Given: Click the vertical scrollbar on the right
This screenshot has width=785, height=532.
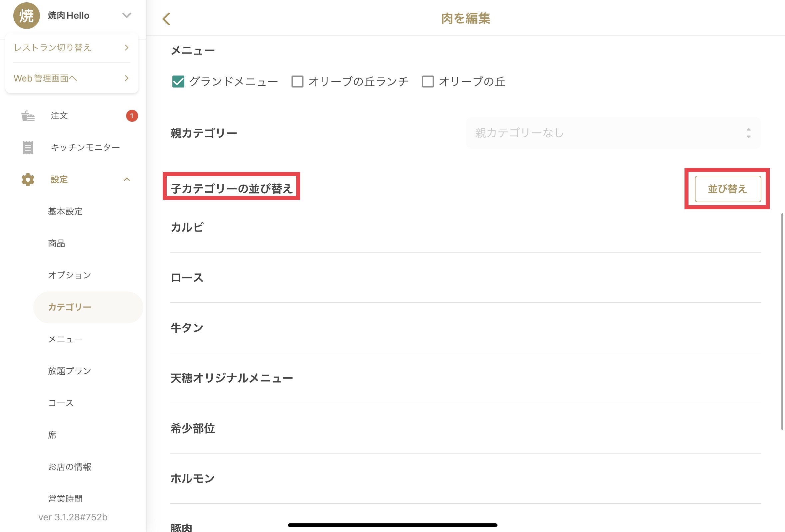Looking at the screenshot, I should 782,321.
